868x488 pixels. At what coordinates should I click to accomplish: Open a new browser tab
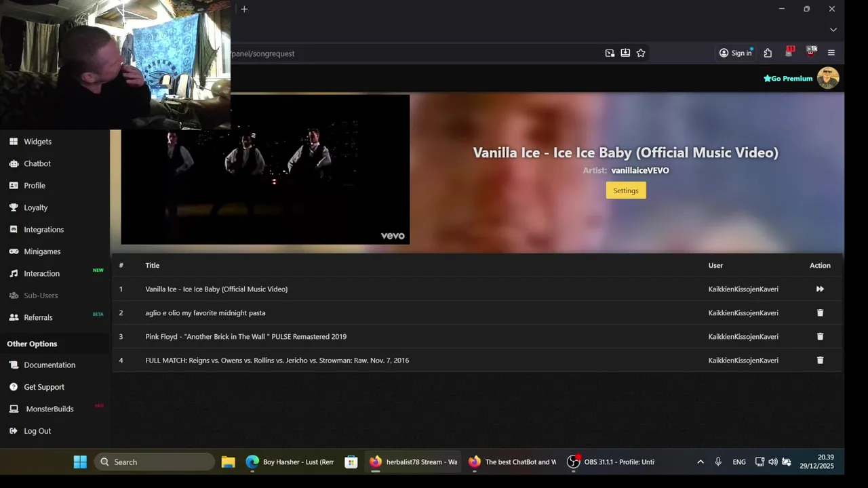[x=244, y=9]
